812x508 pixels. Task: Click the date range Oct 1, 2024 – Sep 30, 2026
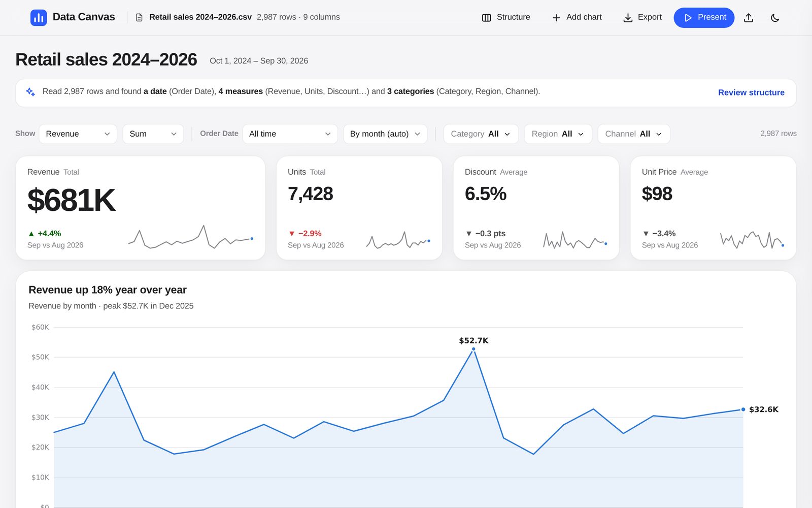pyautogui.click(x=259, y=61)
